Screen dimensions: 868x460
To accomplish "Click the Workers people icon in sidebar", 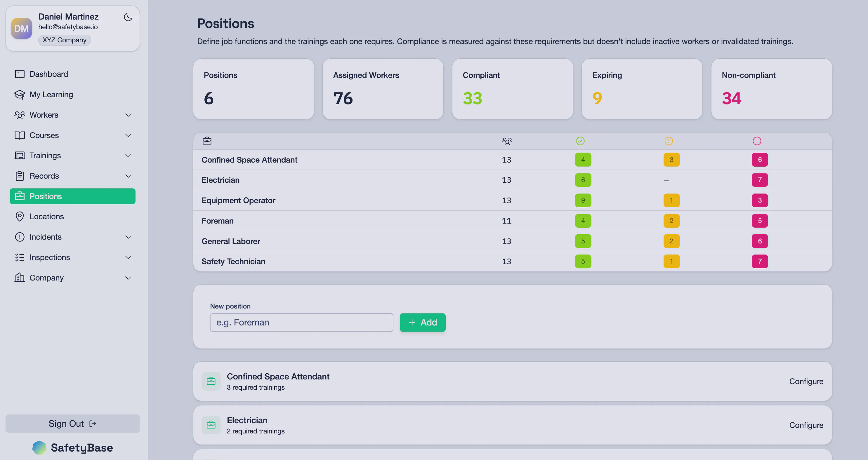I will [x=20, y=115].
